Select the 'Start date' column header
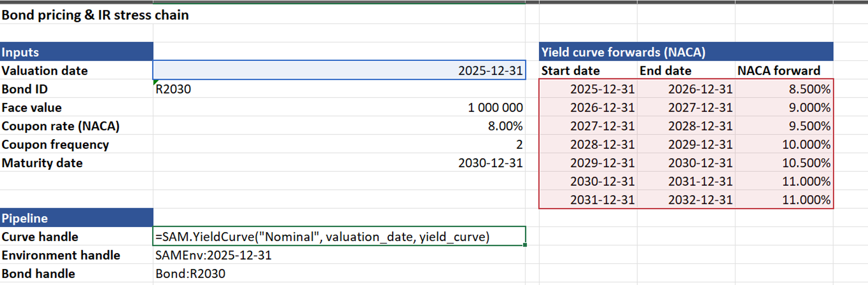The width and height of the screenshot is (868, 285). coord(588,70)
